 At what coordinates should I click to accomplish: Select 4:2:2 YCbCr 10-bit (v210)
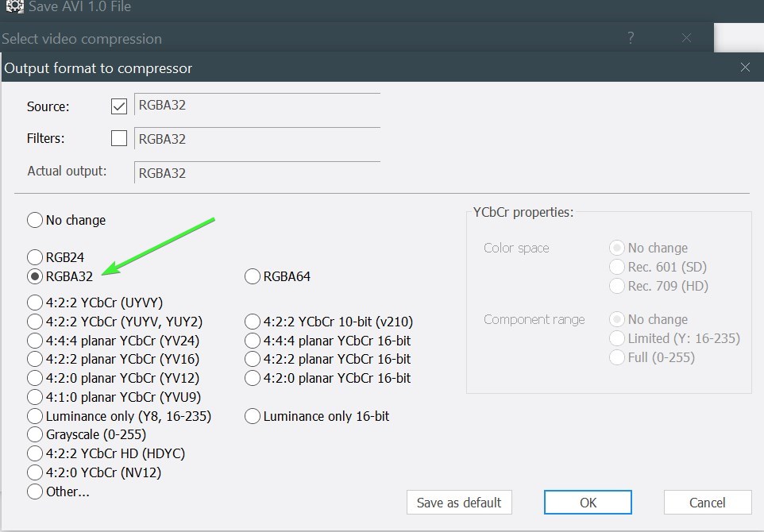click(253, 322)
